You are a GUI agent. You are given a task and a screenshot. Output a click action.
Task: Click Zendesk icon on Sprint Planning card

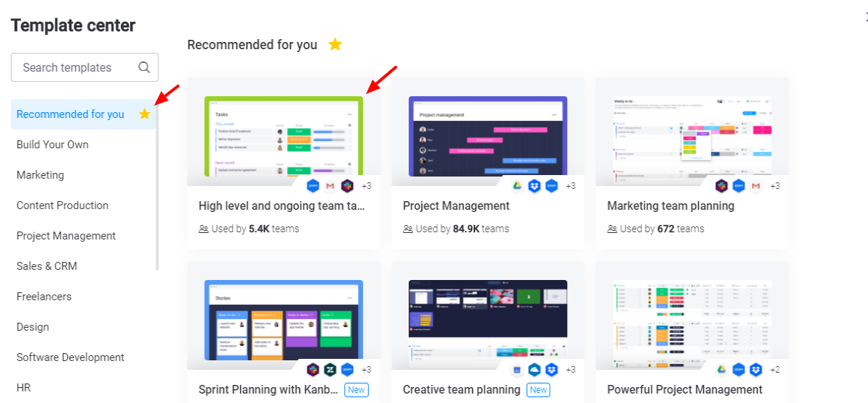[330, 370]
